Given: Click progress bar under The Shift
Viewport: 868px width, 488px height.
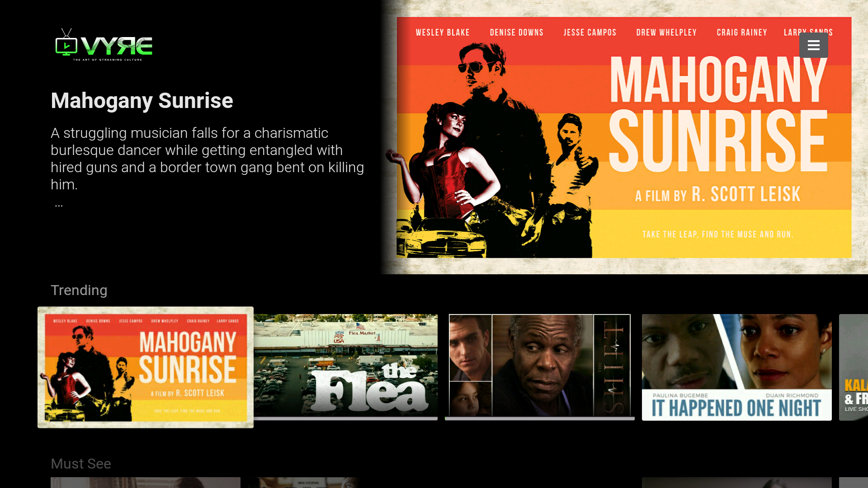Looking at the screenshot, I should click(x=539, y=419).
